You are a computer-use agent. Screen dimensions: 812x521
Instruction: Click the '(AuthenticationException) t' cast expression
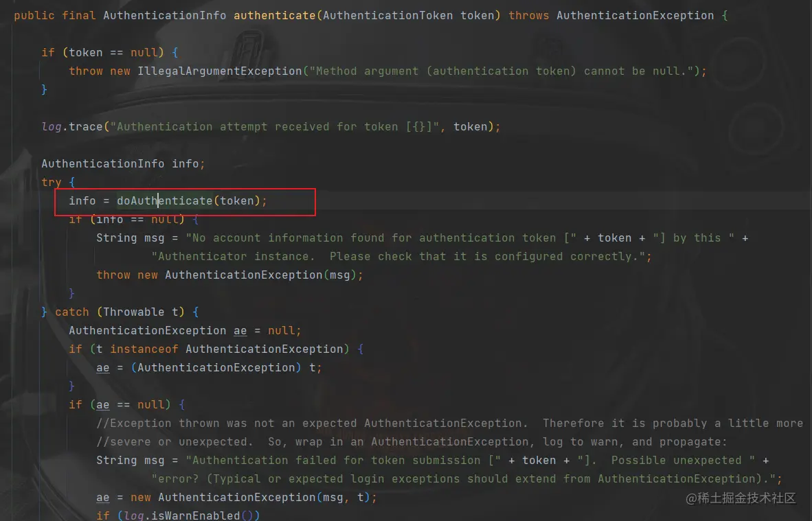click(223, 368)
